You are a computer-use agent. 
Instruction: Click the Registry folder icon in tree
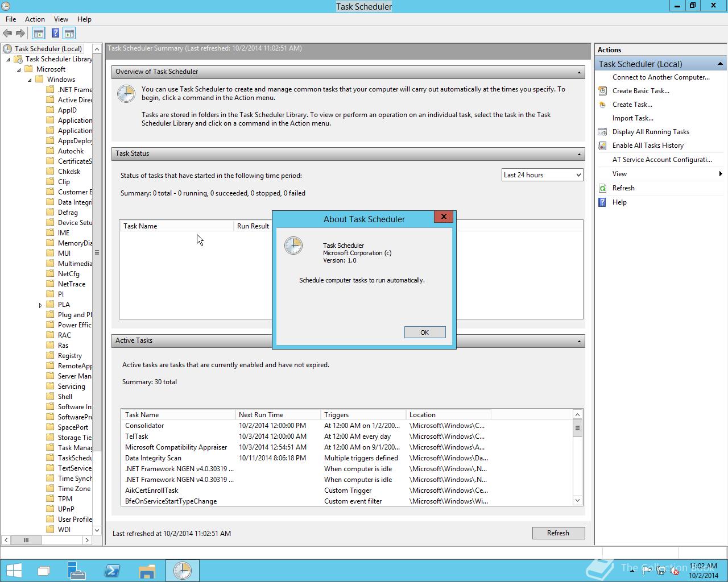[50, 356]
